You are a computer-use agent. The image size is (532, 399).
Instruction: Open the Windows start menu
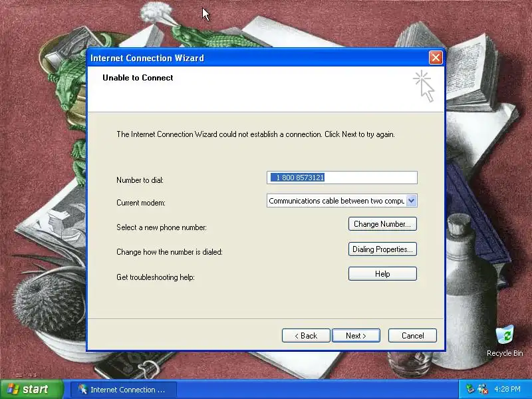point(32,389)
